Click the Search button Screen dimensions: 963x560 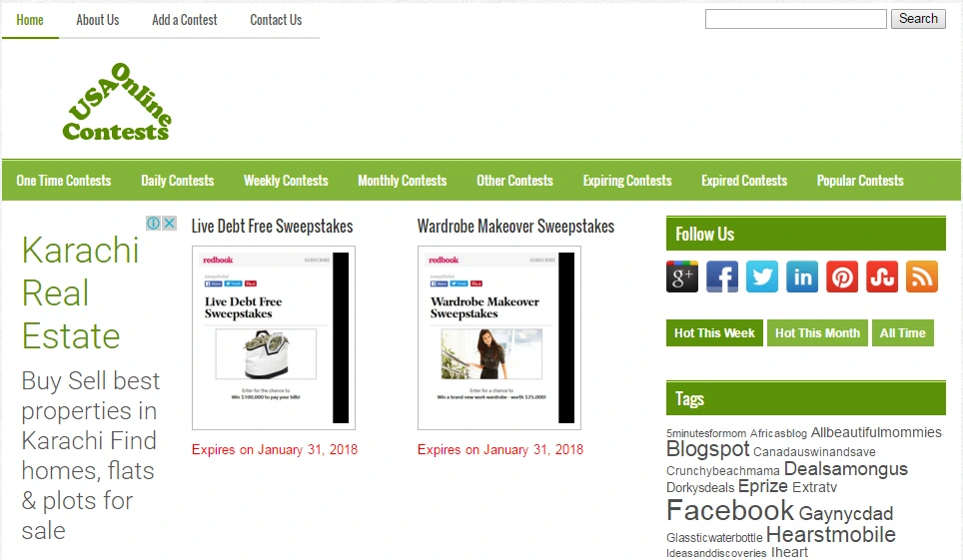click(x=918, y=18)
